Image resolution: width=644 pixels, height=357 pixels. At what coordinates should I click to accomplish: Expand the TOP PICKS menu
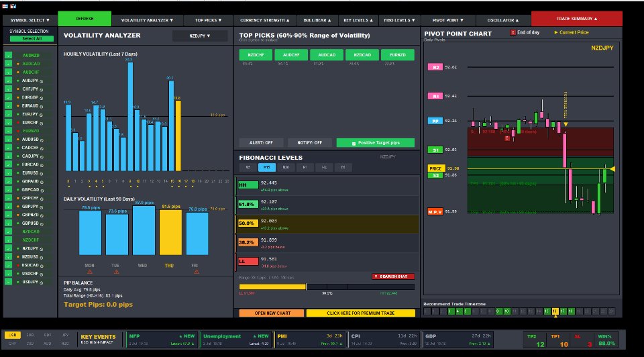click(208, 20)
